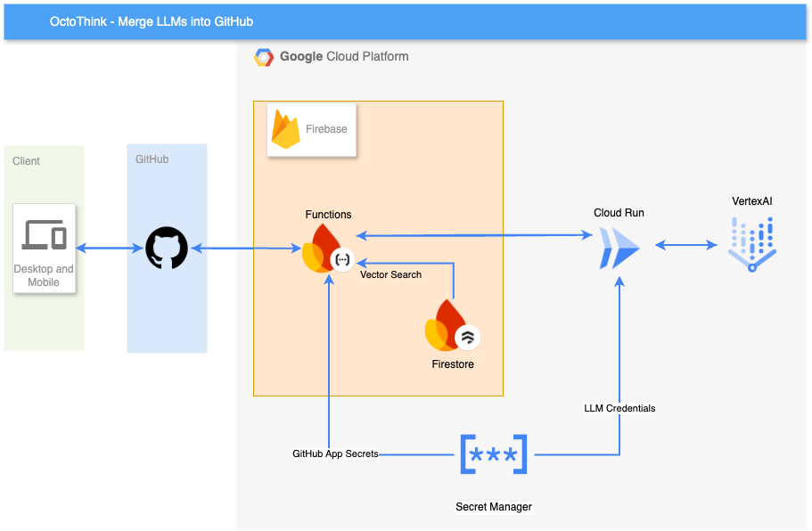Click the 'Client' group label
Screen dimensions: 812x531
point(26,161)
